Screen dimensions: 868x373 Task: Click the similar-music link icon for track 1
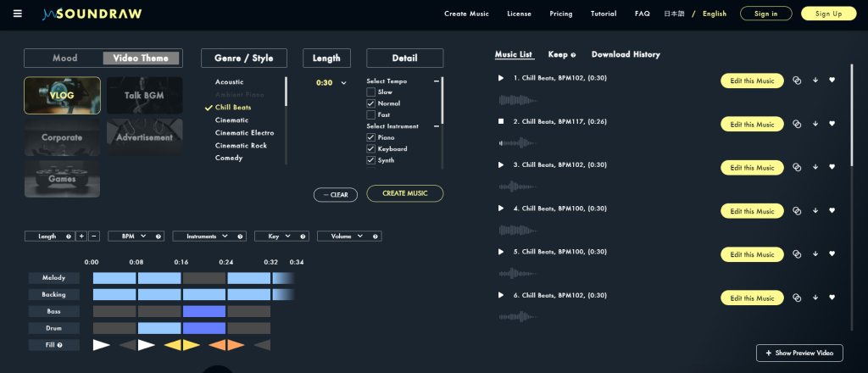(x=797, y=81)
